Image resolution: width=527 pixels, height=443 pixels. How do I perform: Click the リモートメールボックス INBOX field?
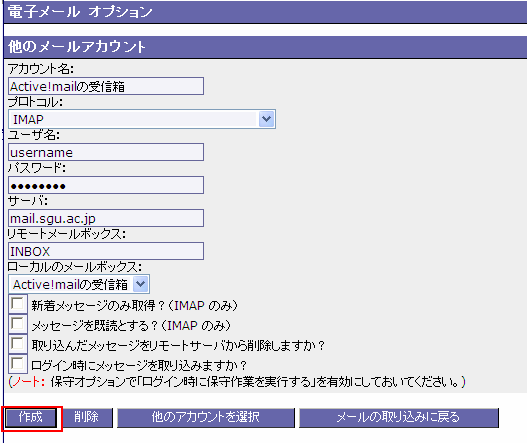point(106,251)
